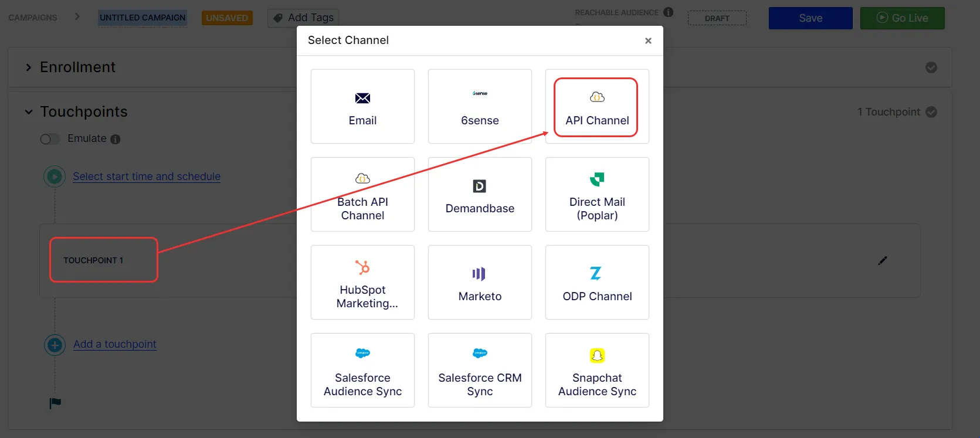The width and height of the screenshot is (980, 438).
Task: Choose the Email channel label
Action: point(362,120)
